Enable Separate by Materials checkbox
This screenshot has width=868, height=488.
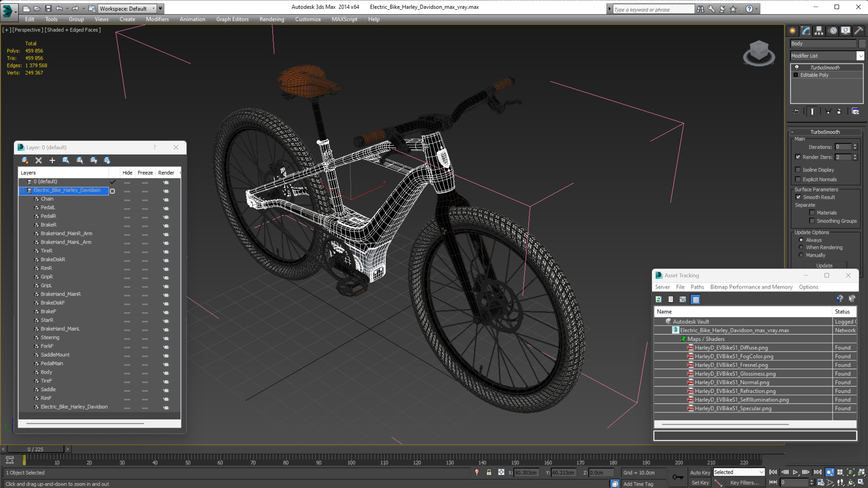[x=812, y=213]
